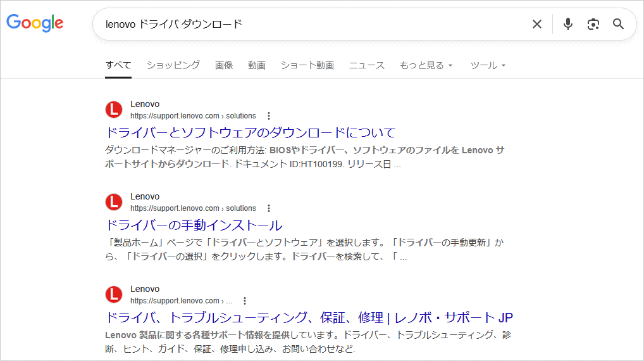The image size is (644, 361).
Task: Click Lenovo favicon of 手動インストール result
Action: pos(114,202)
